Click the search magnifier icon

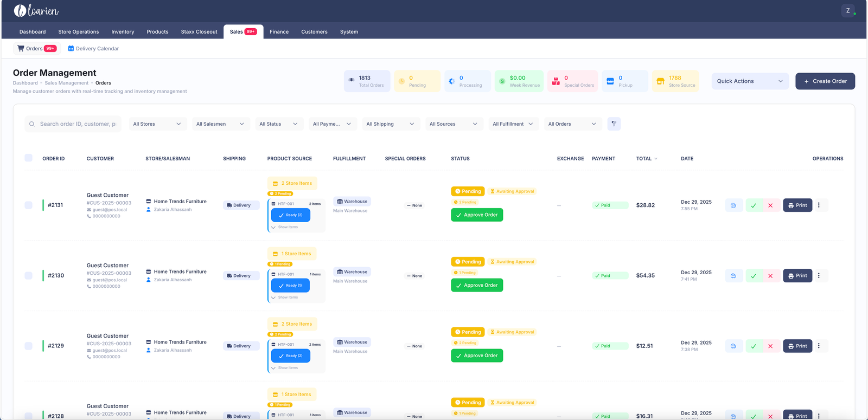(x=32, y=124)
